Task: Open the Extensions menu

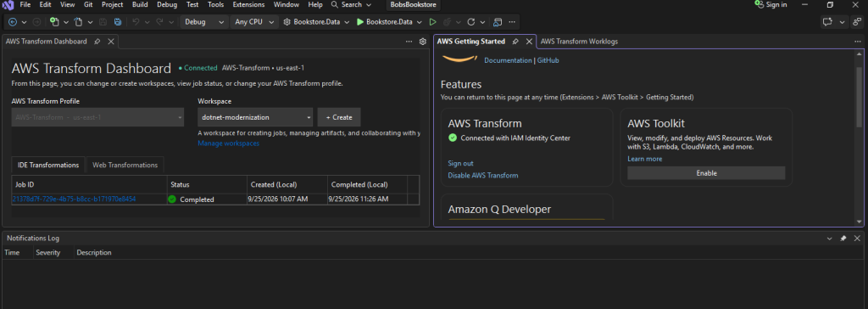Action: pyautogui.click(x=248, y=4)
